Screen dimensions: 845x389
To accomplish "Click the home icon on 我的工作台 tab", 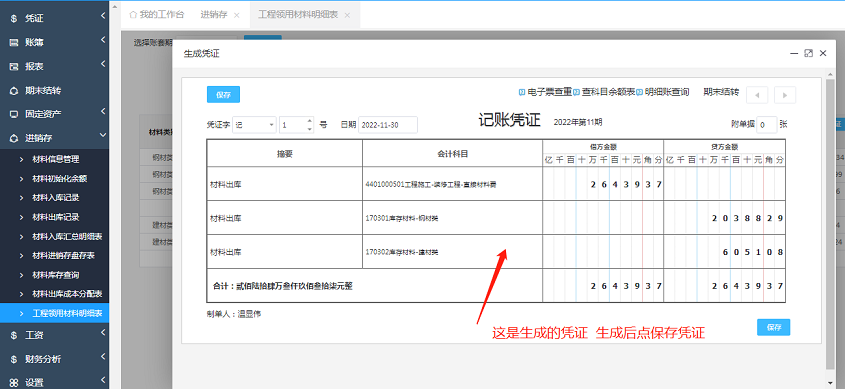I will [x=133, y=15].
